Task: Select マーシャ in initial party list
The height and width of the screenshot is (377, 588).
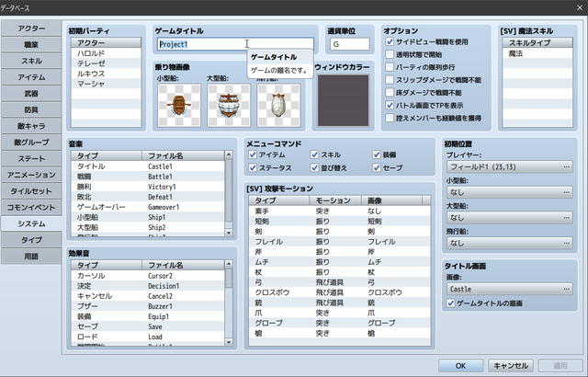Action: pos(107,84)
